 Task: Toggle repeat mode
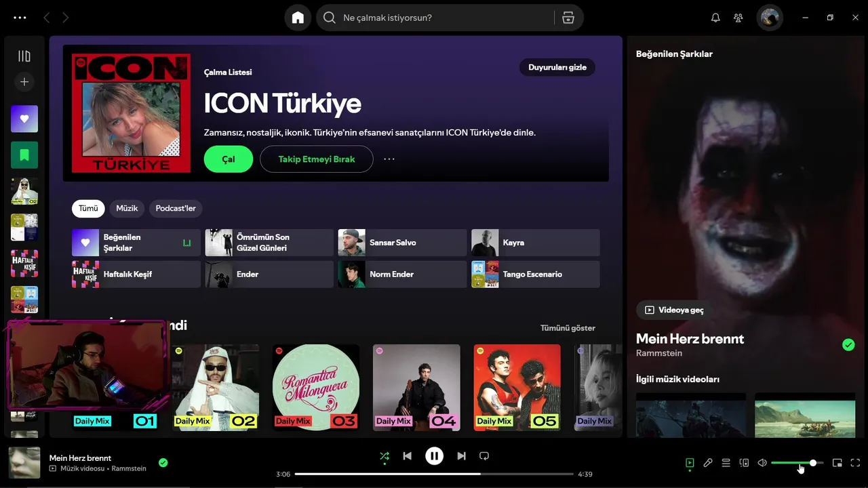(x=484, y=456)
